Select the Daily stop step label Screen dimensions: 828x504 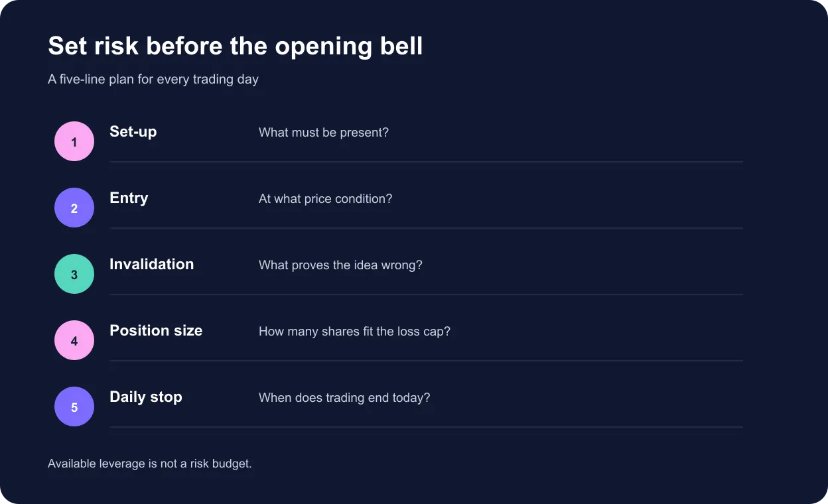tap(146, 397)
